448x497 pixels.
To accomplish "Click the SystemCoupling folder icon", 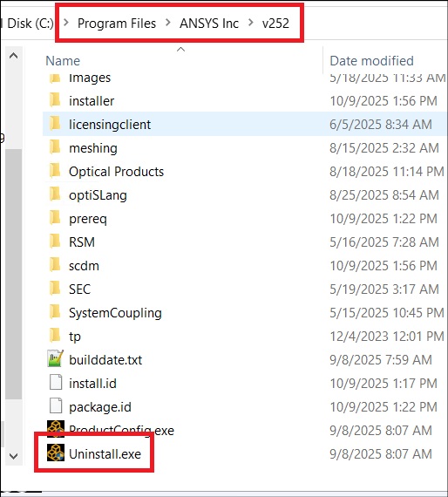I will coord(55,312).
